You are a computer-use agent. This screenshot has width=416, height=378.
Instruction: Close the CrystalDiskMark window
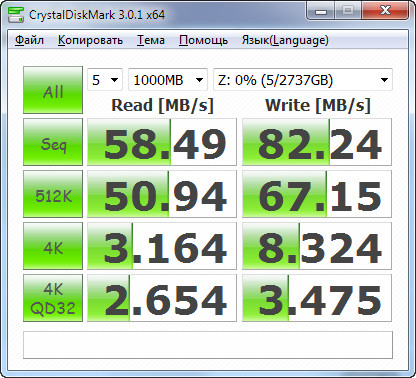pos(385,11)
